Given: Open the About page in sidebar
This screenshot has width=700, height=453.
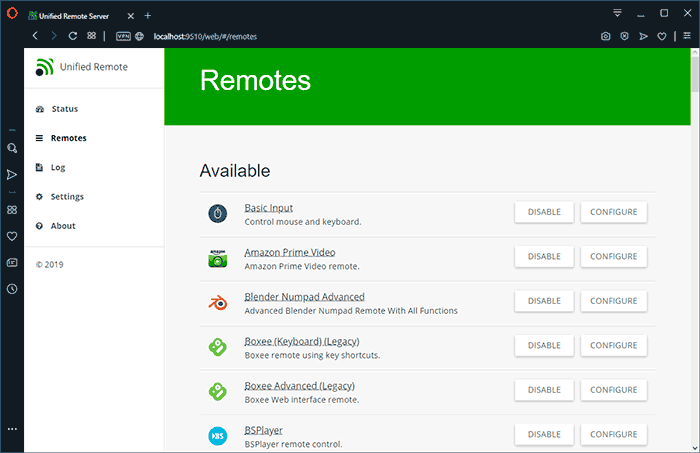Looking at the screenshot, I should [63, 226].
